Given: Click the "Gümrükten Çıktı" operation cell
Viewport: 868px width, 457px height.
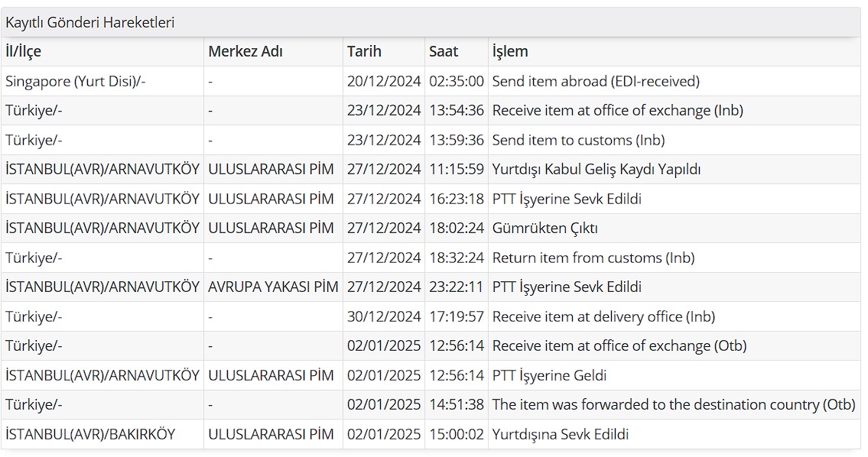Looking at the screenshot, I should click(x=545, y=228).
